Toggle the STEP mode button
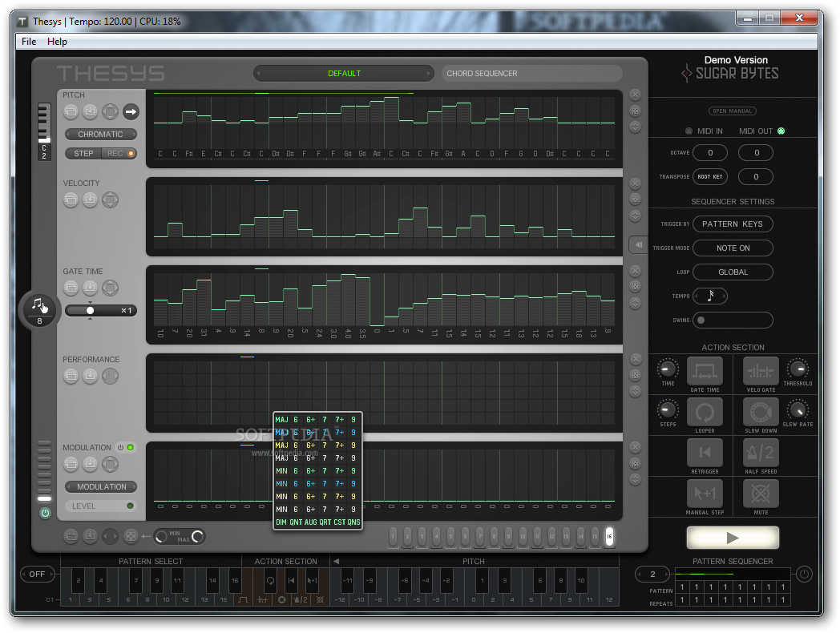The image size is (840, 633). (x=83, y=154)
